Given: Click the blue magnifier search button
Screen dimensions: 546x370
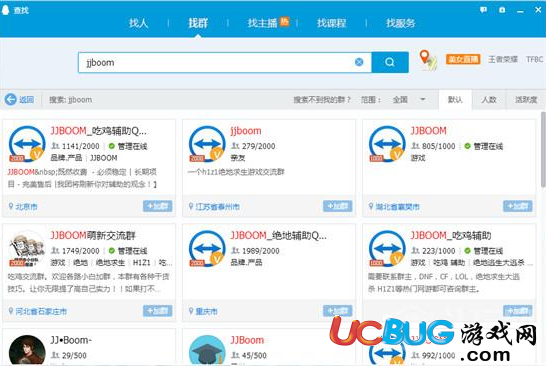Looking at the screenshot, I should tap(390, 62).
